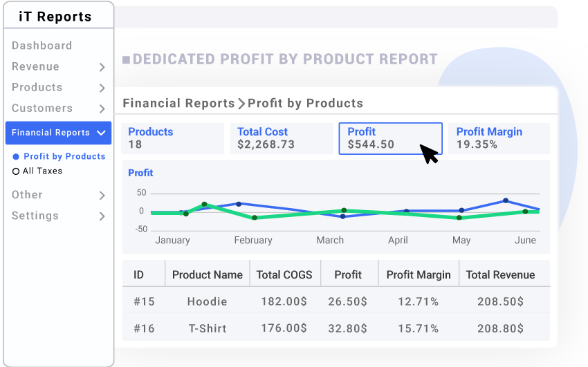Click the iT Reports logo title
The image size is (588, 367).
pos(55,17)
